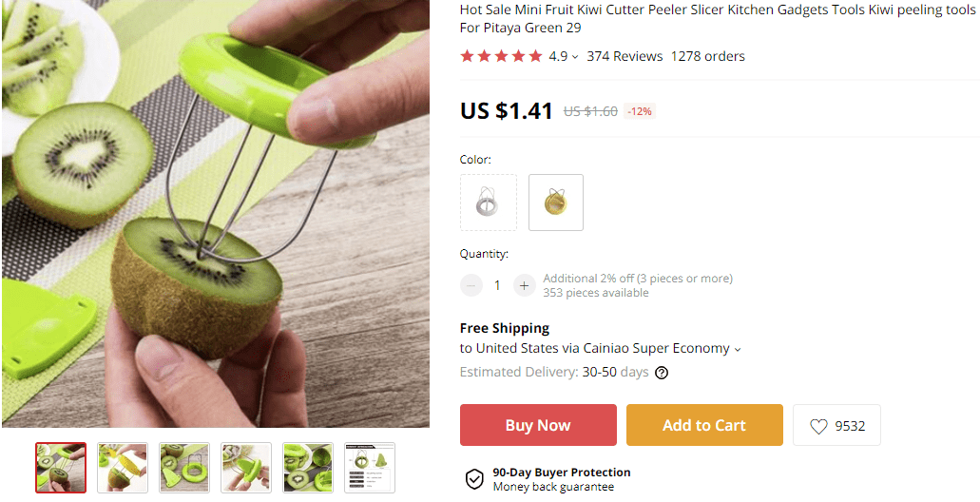Image resolution: width=980 pixels, height=502 pixels.
Task: Click the quantity number input field
Action: (497, 285)
